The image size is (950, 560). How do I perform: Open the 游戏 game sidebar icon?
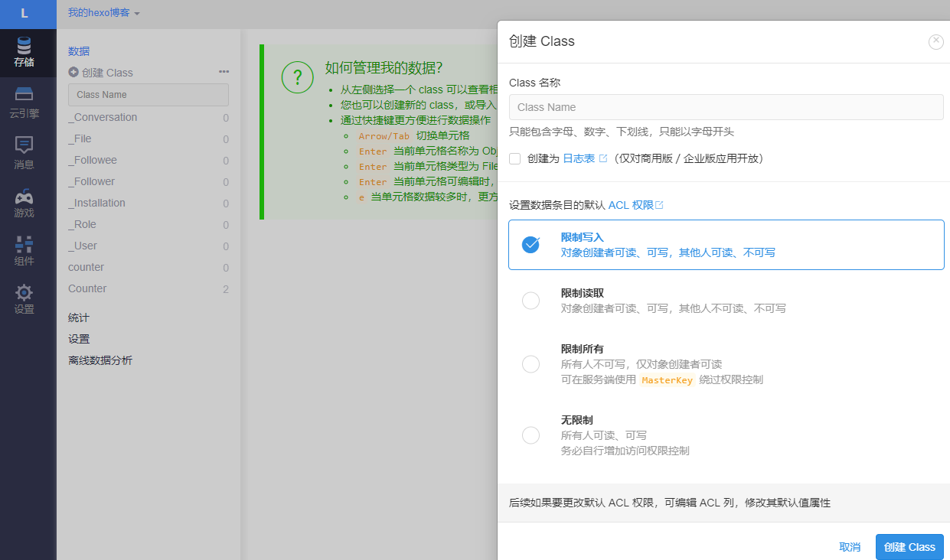coord(24,197)
